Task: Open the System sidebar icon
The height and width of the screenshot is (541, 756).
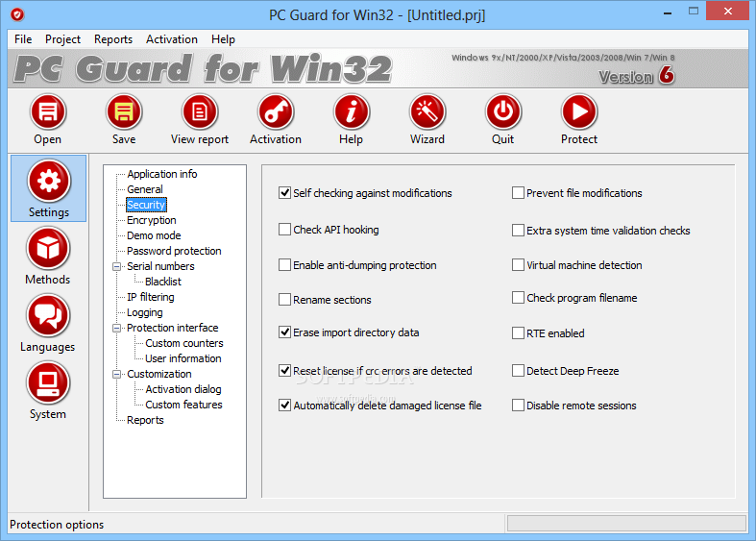Action: point(48,383)
